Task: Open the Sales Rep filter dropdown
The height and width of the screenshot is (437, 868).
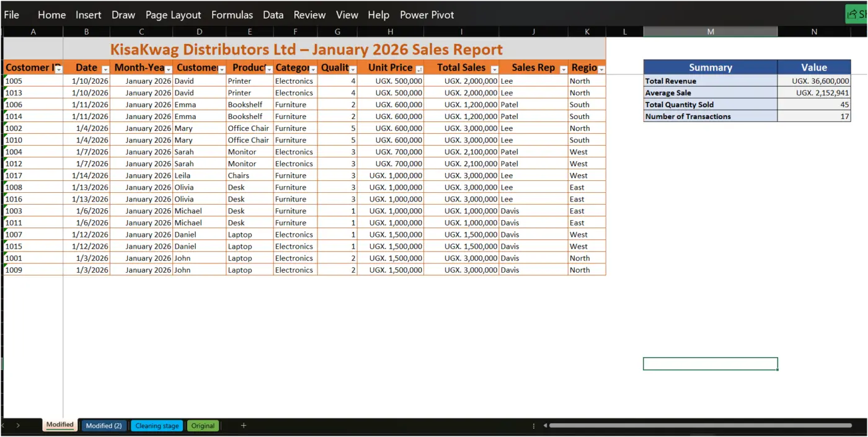Action: (564, 69)
